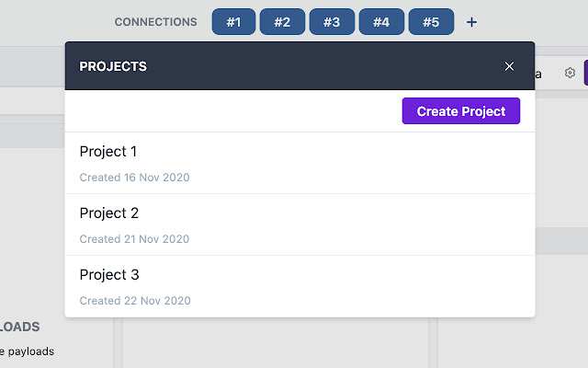Image resolution: width=588 pixels, height=368 pixels.
Task: Click the payloads text at bottom left
Action: (28, 351)
